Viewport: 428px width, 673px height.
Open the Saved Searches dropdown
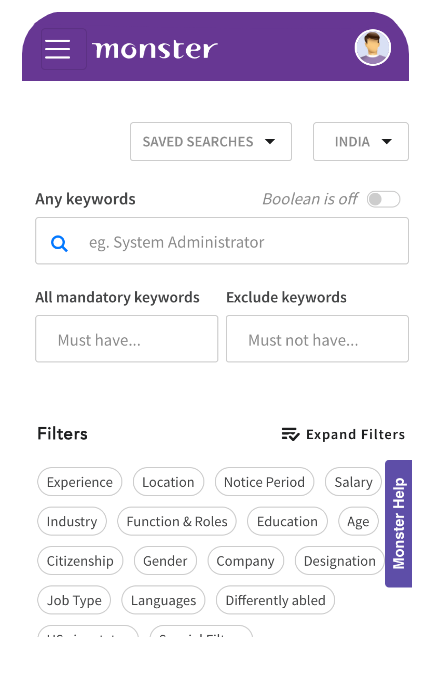click(x=211, y=142)
